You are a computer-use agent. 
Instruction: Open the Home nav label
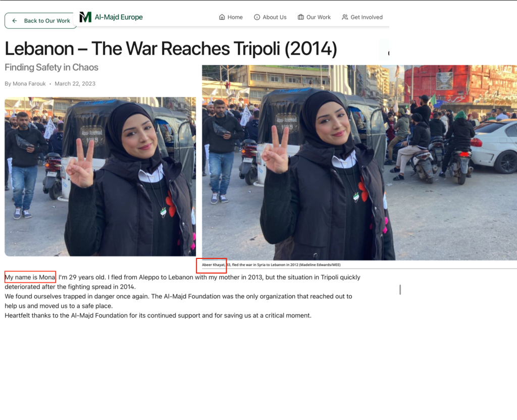(x=235, y=17)
